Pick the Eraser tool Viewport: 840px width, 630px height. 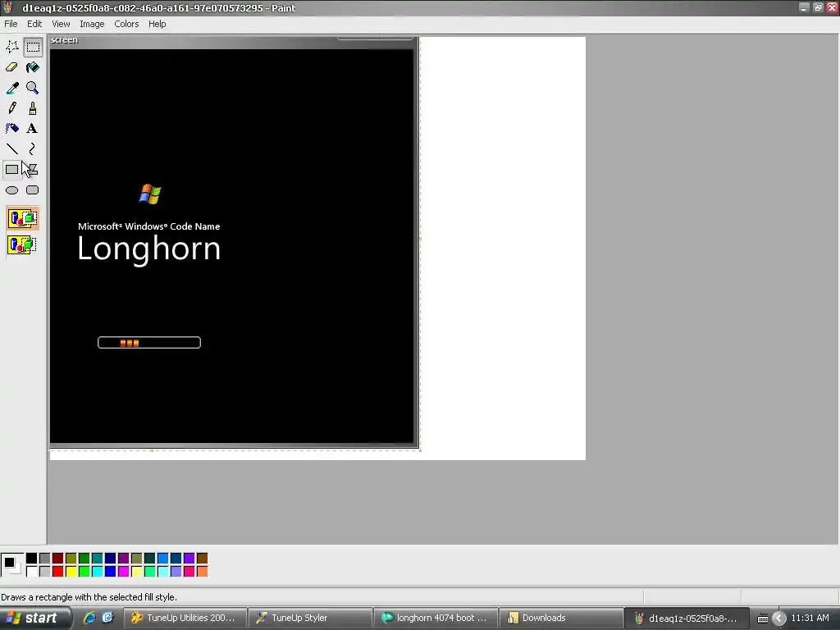pos(11,67)
